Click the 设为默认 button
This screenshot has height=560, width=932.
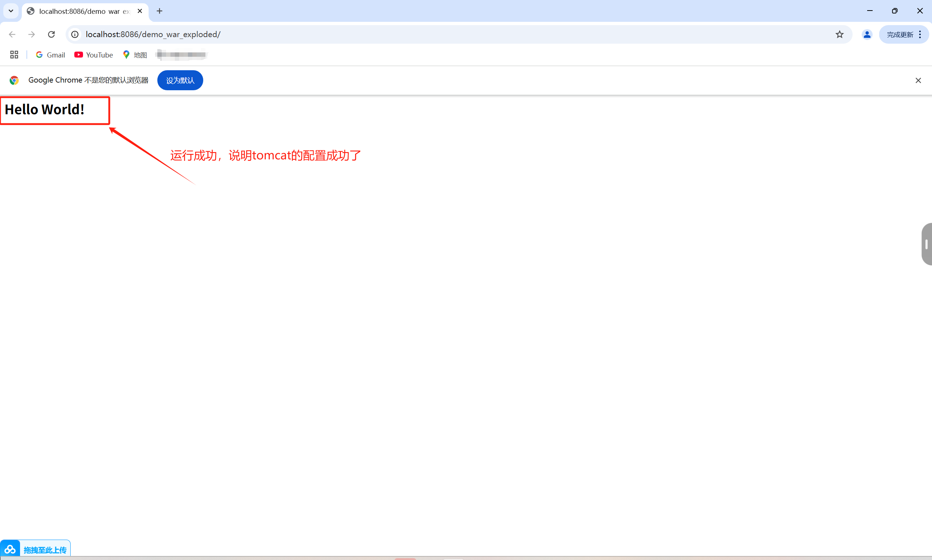point(180,80)
